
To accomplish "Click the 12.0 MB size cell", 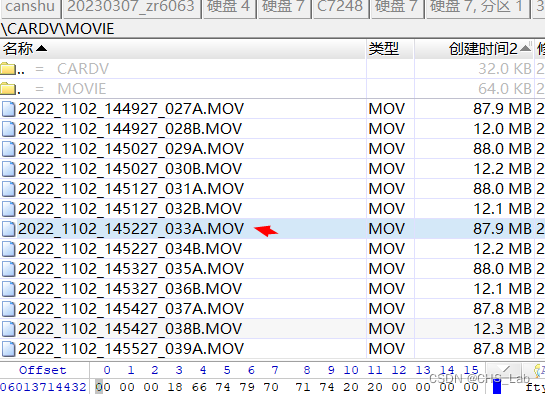I will (x=502, y=129).
